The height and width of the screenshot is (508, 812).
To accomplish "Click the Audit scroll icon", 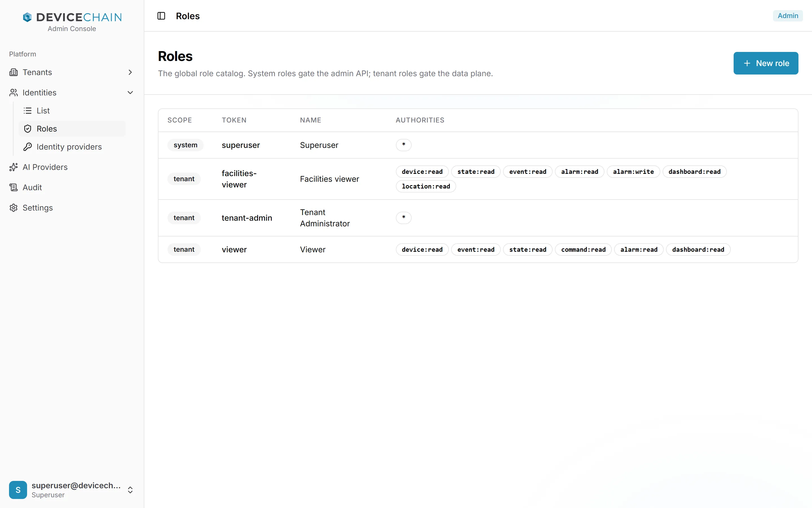I will [x=14, y=187].
